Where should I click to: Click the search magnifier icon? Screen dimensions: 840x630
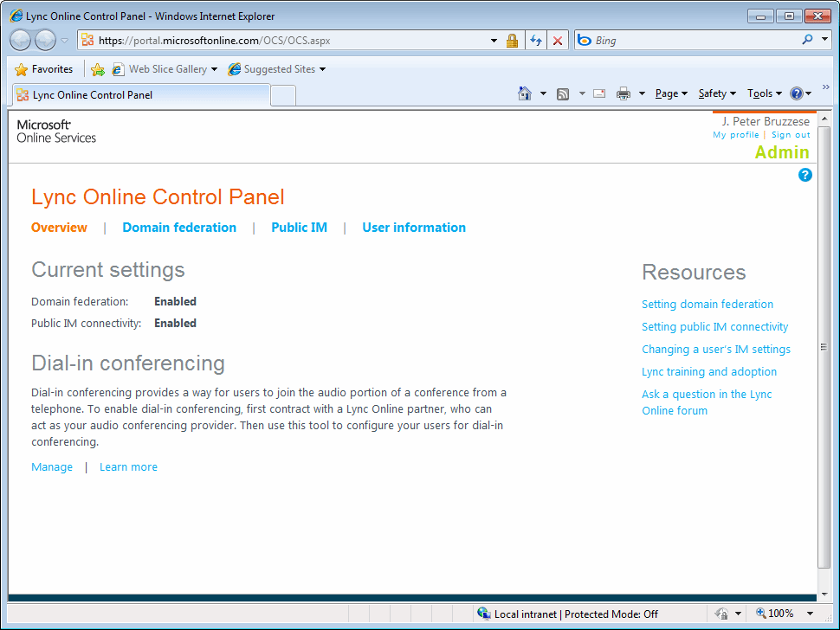[x=807, y=40]
